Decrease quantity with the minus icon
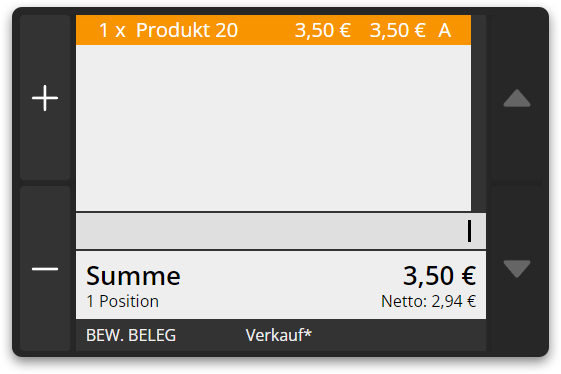Viewport: 561px width, 374px height. [x=45, y=268]
